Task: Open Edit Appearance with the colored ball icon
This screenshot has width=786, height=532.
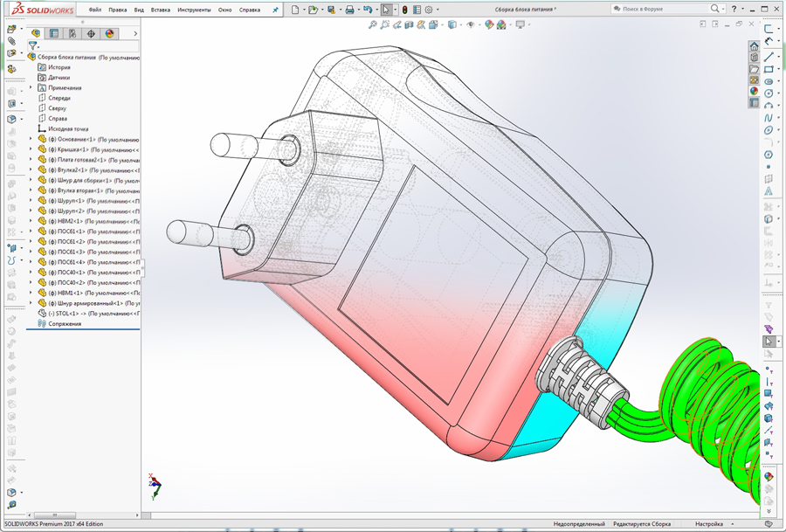Action: pos(487,25)
